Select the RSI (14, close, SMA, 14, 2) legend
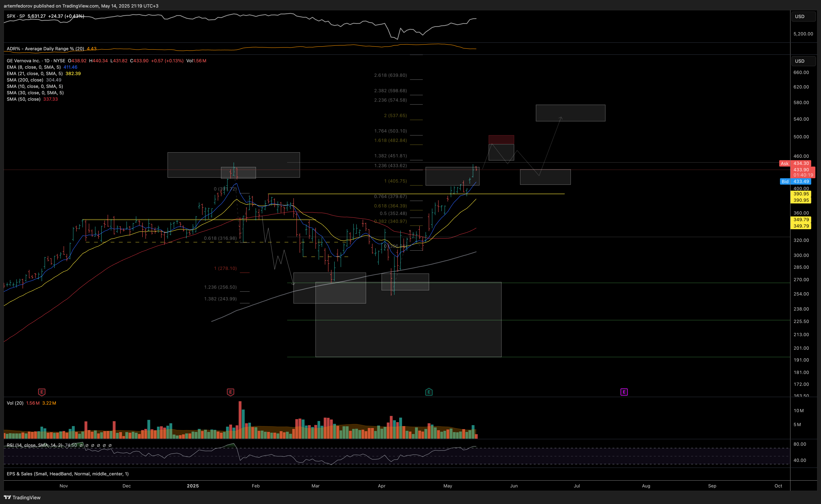The image size is (821, 504). [x=34, y=445]
